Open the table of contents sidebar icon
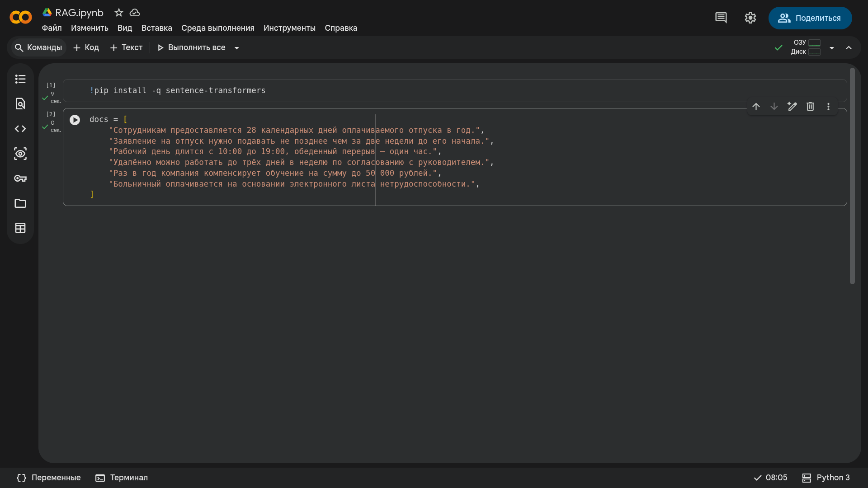This screenshot has height=488, width=868. pos(20,79)
